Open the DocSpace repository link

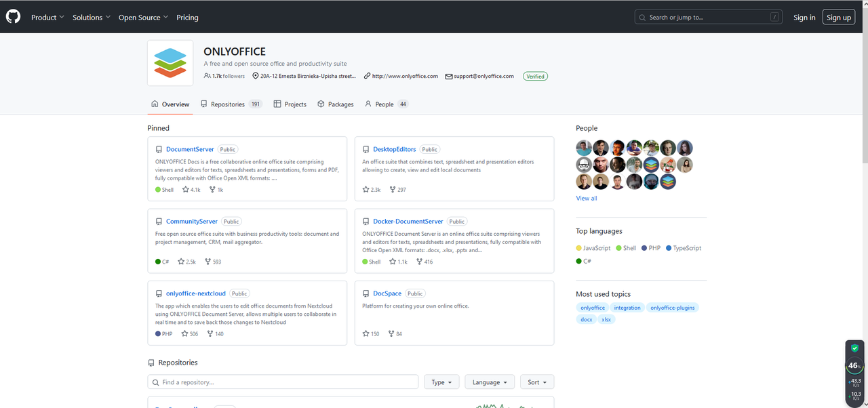point(387,293)
